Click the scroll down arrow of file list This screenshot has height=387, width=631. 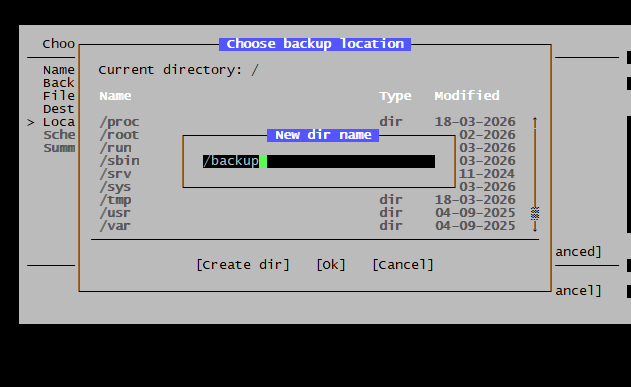click(535, 226)
